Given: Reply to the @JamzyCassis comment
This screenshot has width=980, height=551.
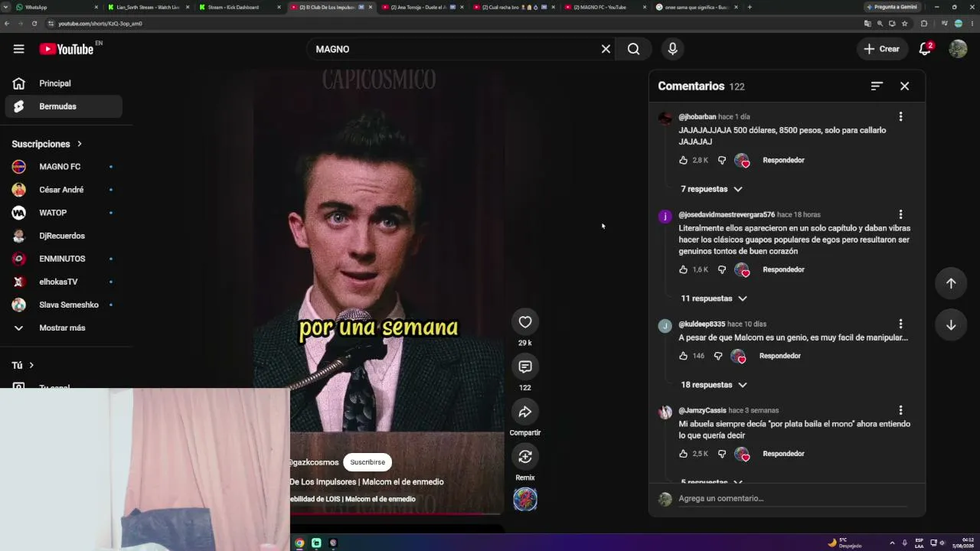Looking at the screenshot, I should pyautogui.click(x=783, y=454).
